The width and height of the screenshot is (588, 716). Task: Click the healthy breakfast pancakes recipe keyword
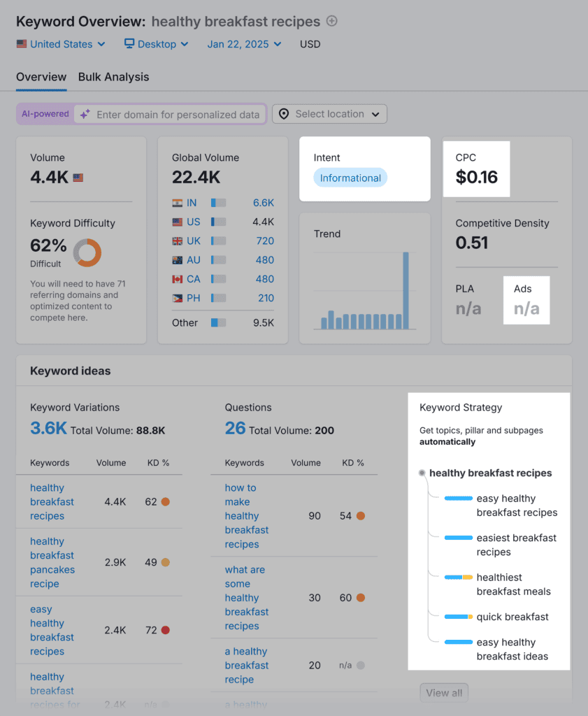tap(52, 562)
